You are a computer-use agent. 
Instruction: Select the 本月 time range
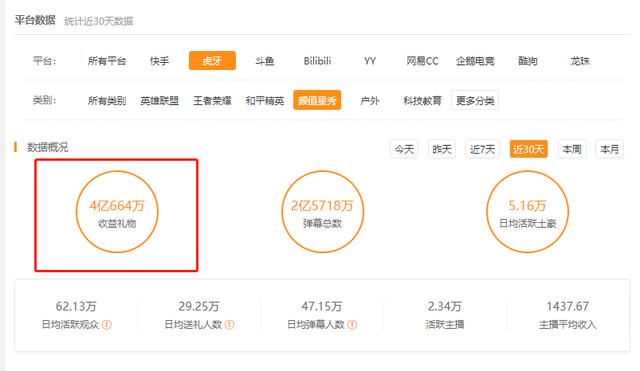click(x=609, y=149)
